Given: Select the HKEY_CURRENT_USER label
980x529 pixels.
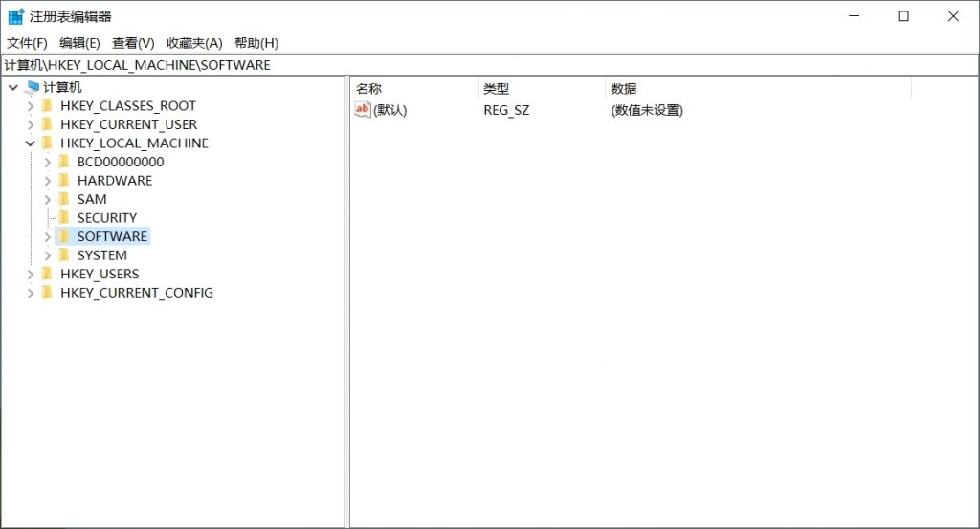Looking at the screenshot, I should [x=129, y=124].
